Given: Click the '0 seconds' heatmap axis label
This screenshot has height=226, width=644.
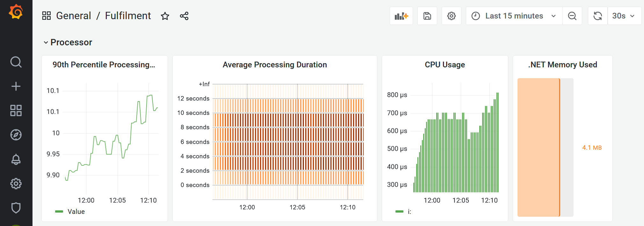Looking at the screenshot, I should (x=195, y=185).
